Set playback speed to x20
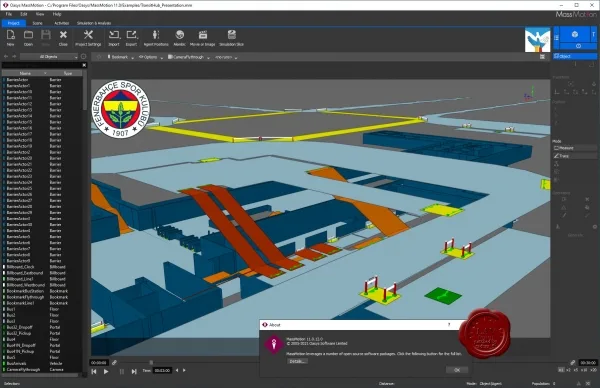 593,370
